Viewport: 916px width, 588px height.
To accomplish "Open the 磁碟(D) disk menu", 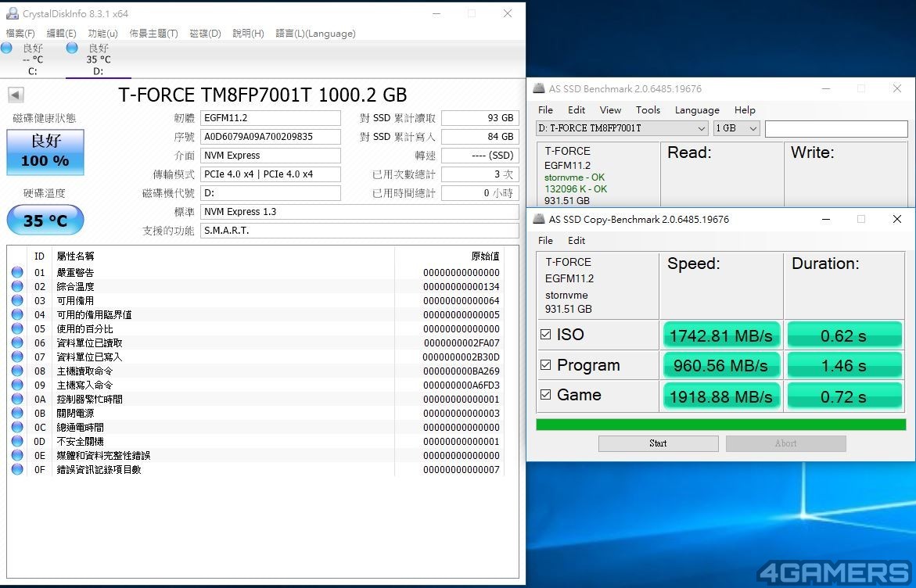I will tap(205, 34).
